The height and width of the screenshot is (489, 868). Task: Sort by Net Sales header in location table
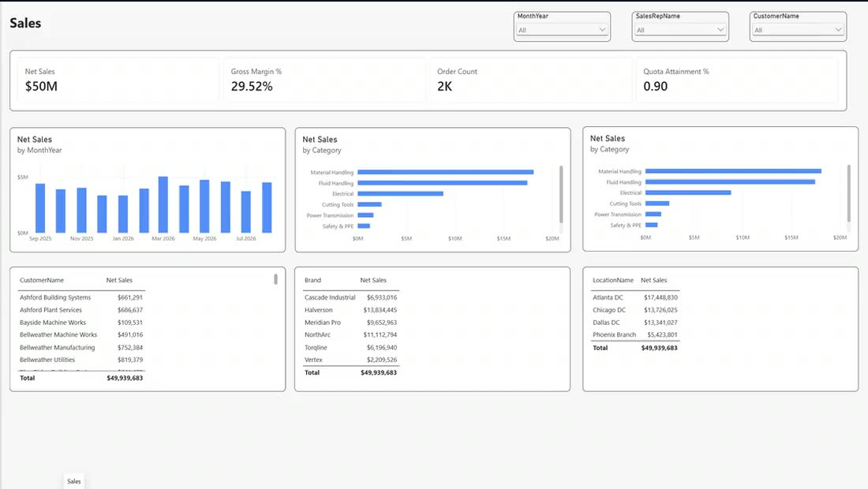(x=654, y=281)
